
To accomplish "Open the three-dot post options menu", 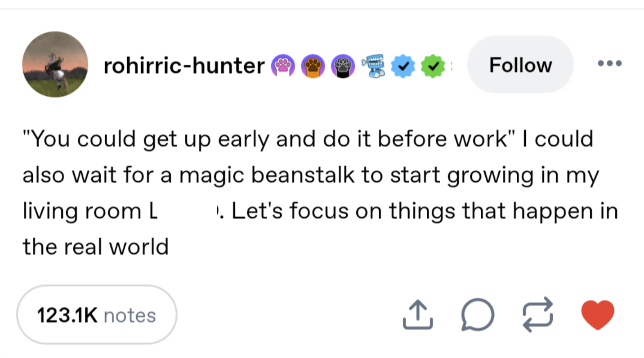I will click(x=610, y=63).
